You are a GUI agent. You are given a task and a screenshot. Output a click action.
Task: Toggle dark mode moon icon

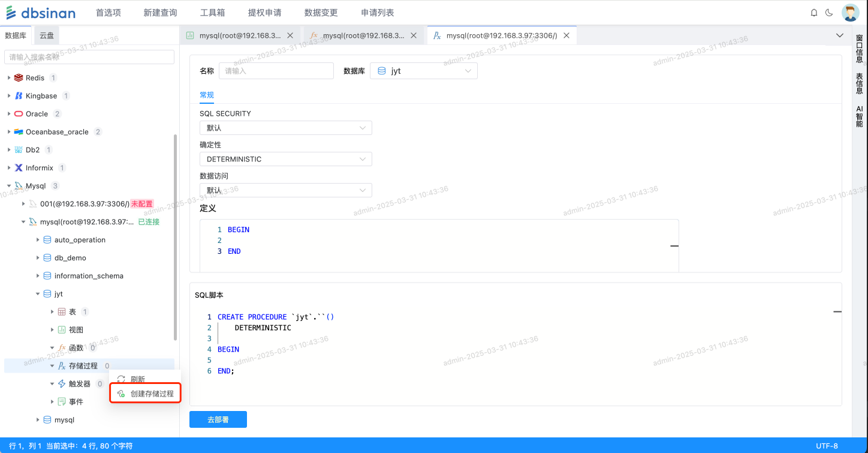829,13
